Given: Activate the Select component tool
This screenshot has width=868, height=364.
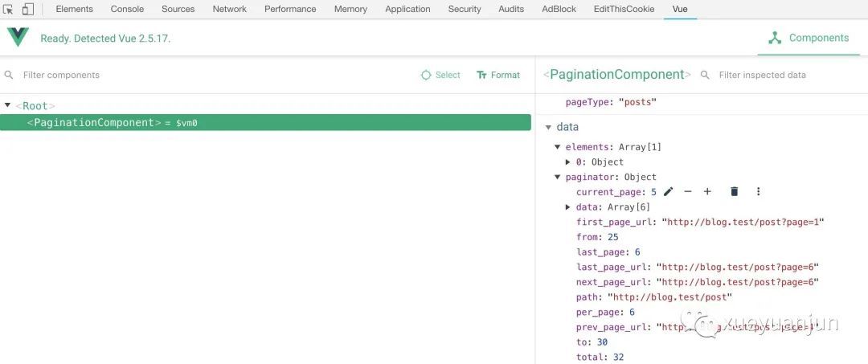Looking at the screenshot, I should (440, 75).
